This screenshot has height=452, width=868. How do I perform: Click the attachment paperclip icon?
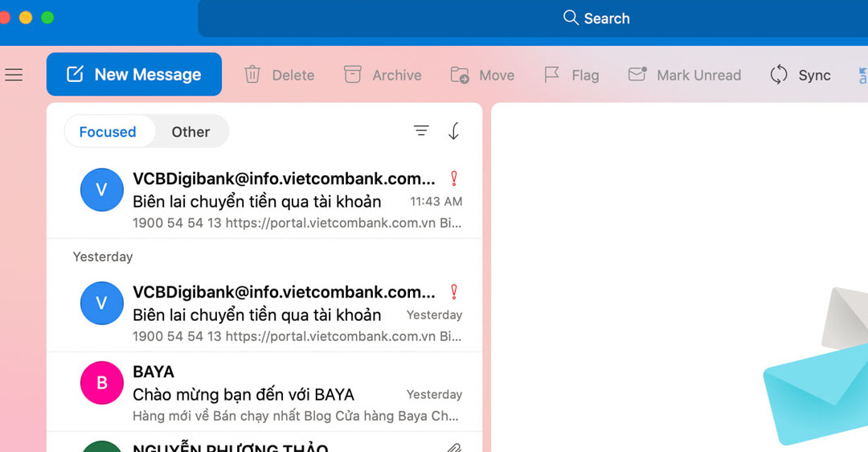coord(454,447)
